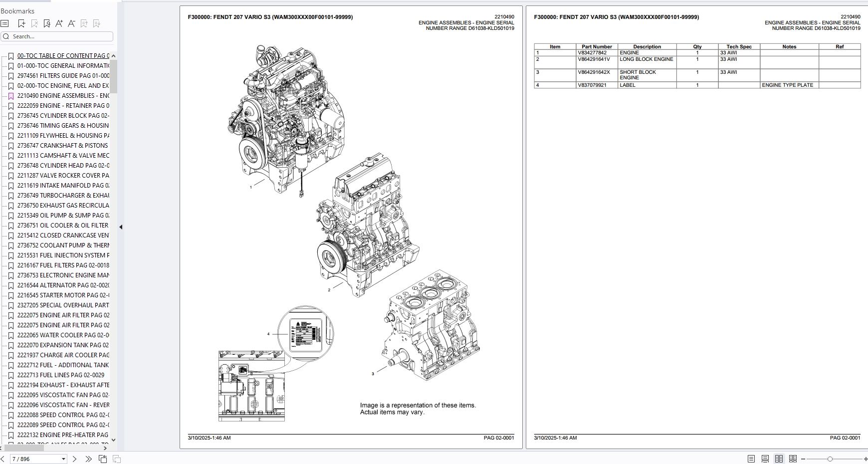Image resolution: width=868 pixels, height=464 pixels.
Task: Click part number V834277842 in table
Action: tap(592, 53)
